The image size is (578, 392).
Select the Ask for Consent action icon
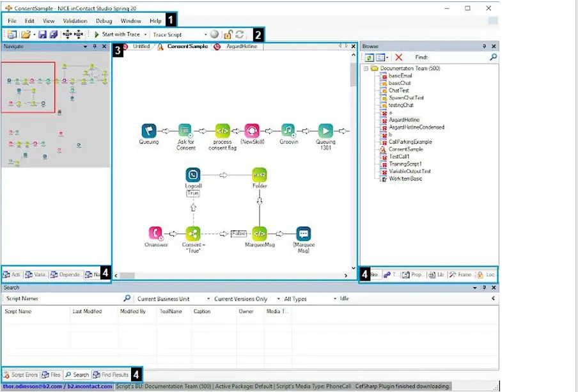(185, 131)
